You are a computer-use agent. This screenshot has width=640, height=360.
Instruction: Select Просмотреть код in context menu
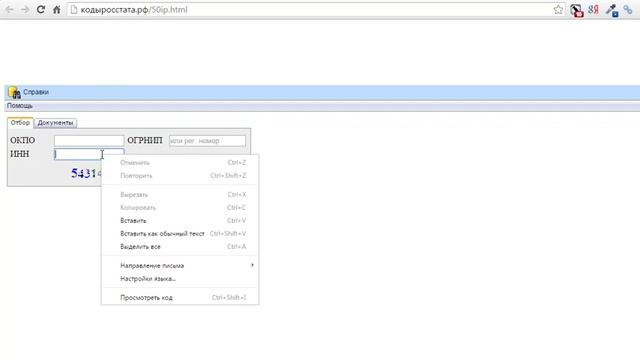180,298
